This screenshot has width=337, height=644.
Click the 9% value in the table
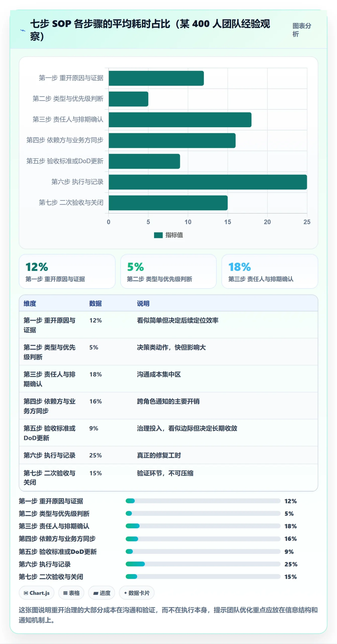(94, 428)
